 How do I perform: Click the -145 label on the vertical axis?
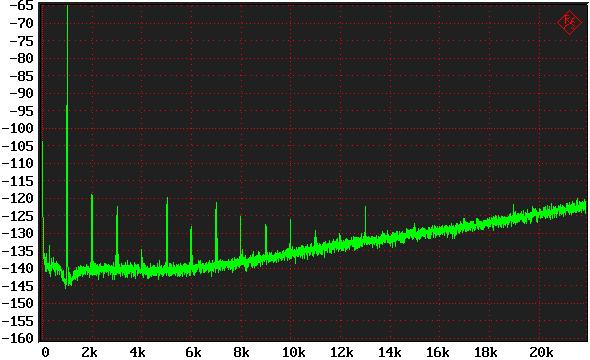[18, 286]
